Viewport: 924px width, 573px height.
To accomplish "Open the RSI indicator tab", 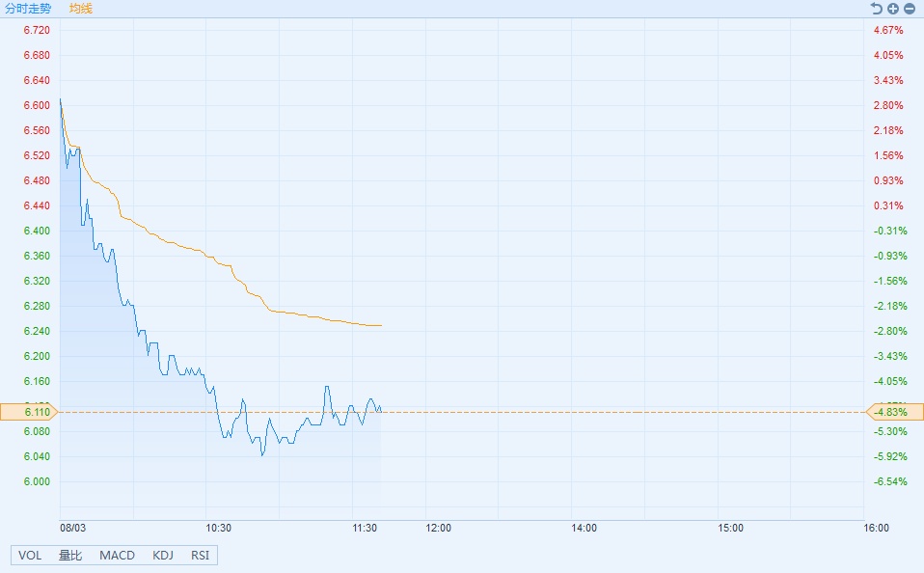I will (200, 555).
